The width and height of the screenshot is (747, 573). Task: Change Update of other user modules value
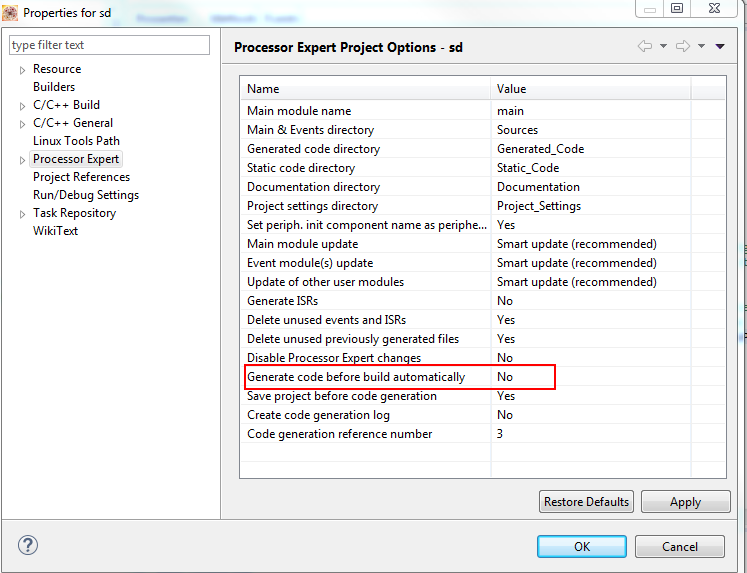pos(591,282)
